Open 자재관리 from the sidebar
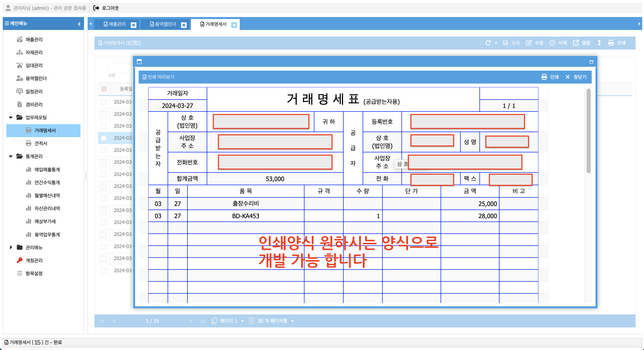Screen dimensions: 644x350 [x=34, y=52]
